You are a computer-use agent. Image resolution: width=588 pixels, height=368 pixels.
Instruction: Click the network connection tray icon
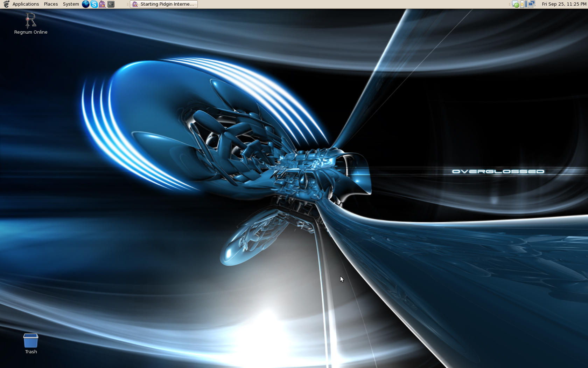[x=532, y=4]
